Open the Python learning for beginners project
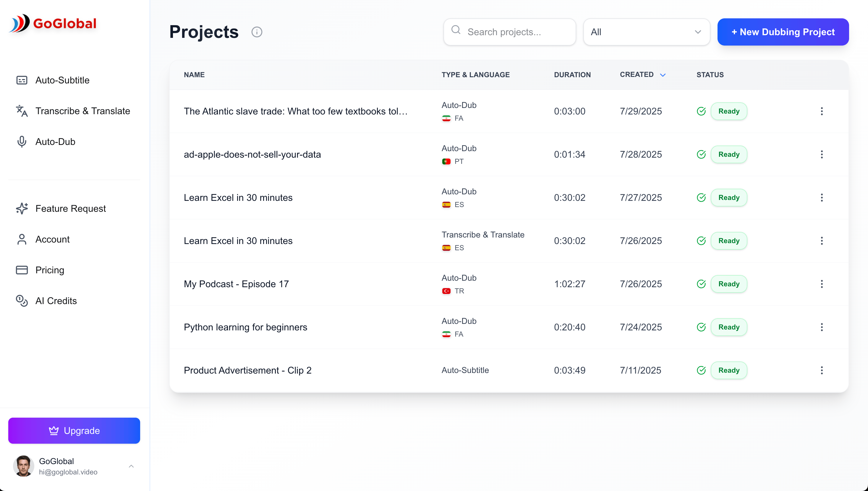Screen dimensions: 868x491 [245, 327]
